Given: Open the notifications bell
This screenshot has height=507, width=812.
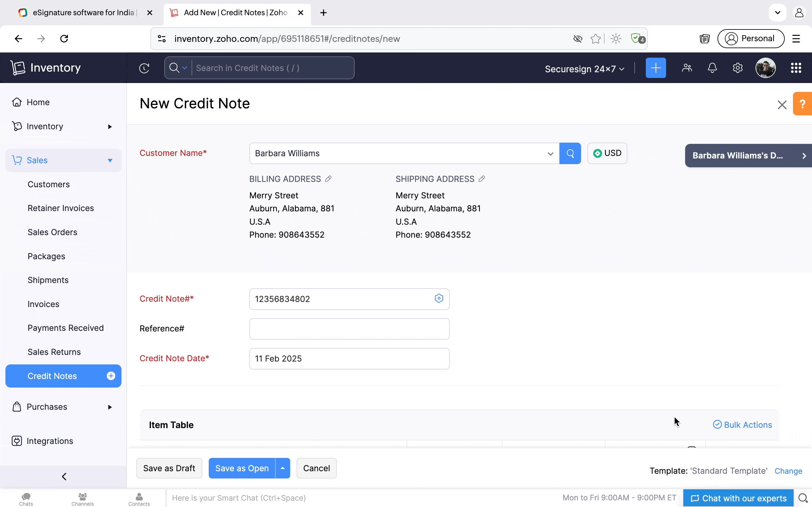Looking at the screenshot, I should click(712, 68).
